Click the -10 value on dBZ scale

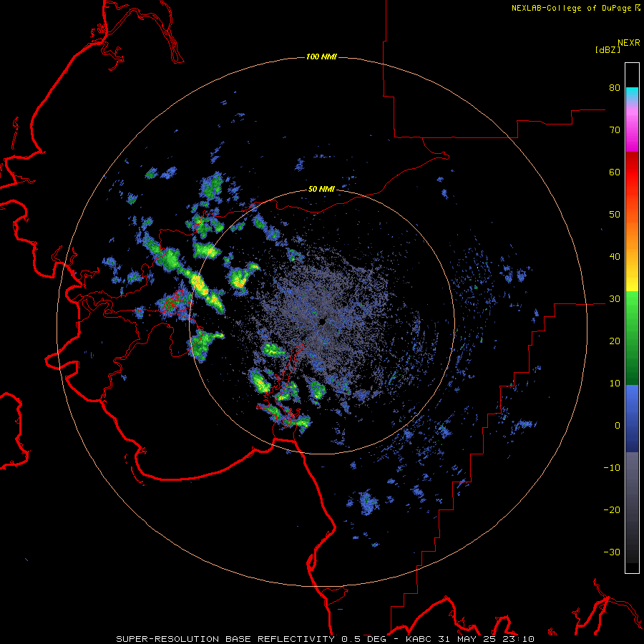(x=612, y=468)
